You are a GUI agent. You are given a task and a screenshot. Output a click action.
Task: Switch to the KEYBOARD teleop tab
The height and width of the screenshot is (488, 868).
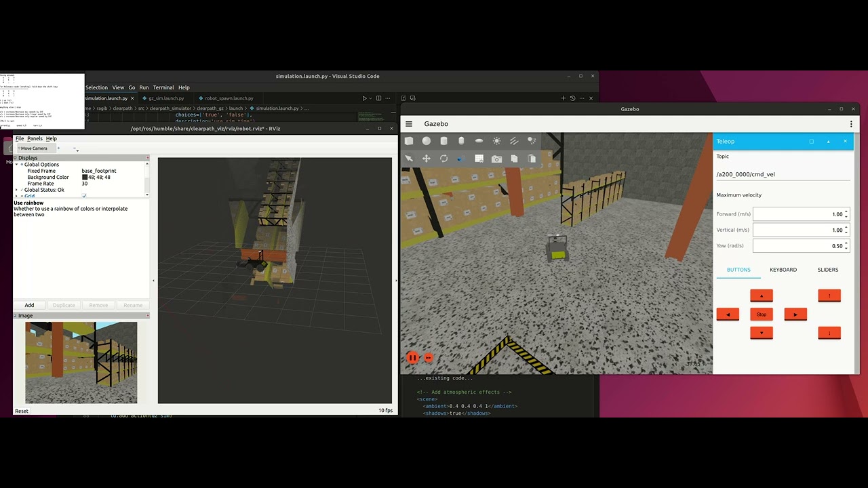(x=783, y=270)
